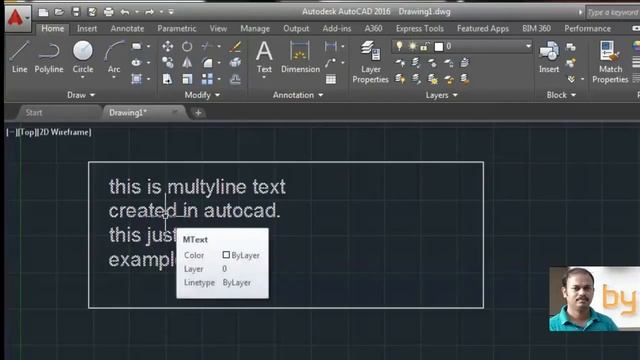Expand the Layers panel

pos(441,95)
